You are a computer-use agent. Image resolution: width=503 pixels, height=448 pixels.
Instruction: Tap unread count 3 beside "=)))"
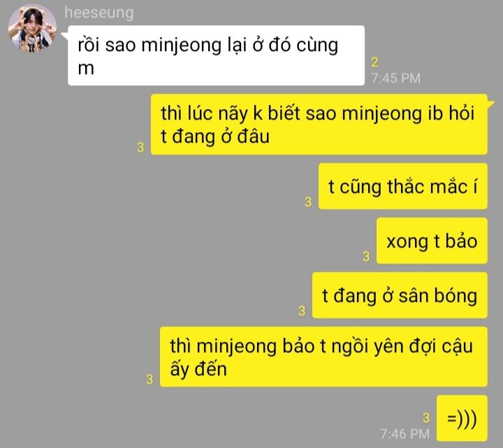pos(426,418)
